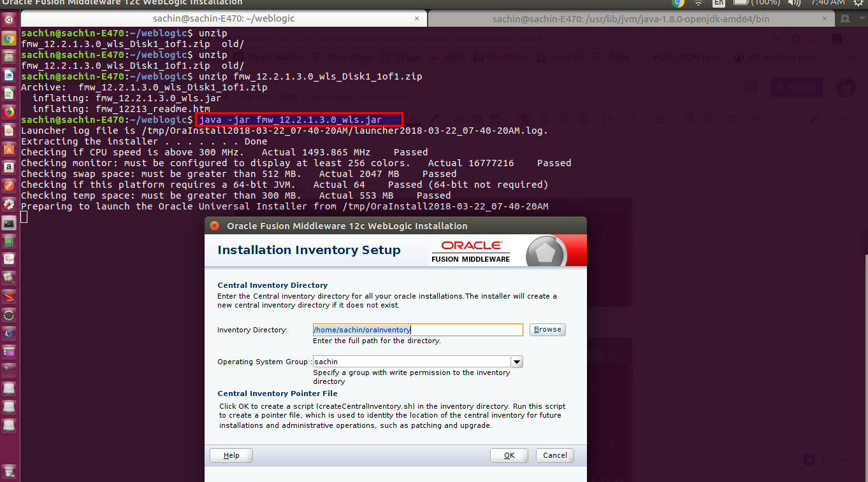Click OK in Installation Inventory Setup
Viewport: 868px width, 482px height.
509,455
